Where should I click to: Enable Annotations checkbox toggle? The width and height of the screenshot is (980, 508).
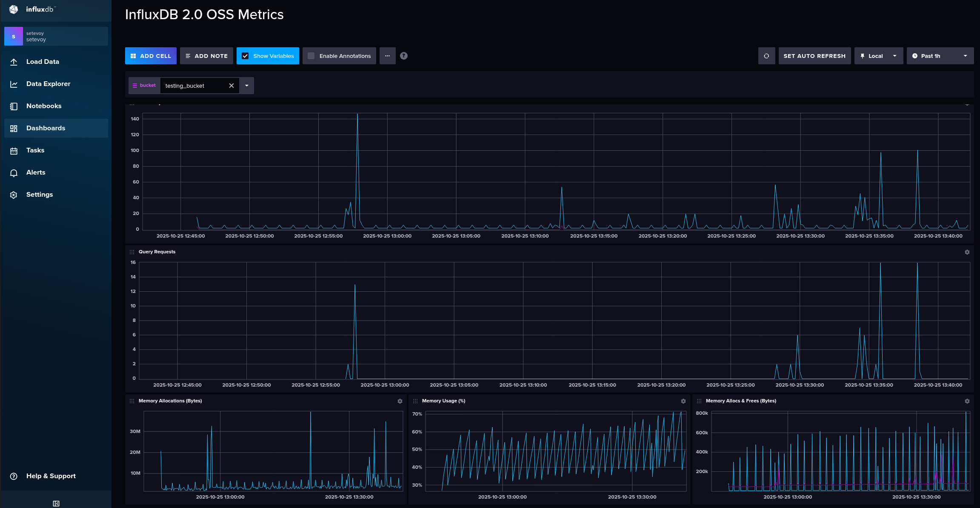pyautogui.click(x=311, y=56)
